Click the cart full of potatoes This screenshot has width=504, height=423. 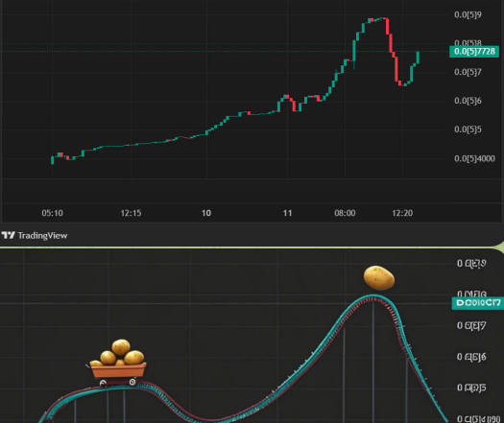pyautogui.click(x=118, y=363)
